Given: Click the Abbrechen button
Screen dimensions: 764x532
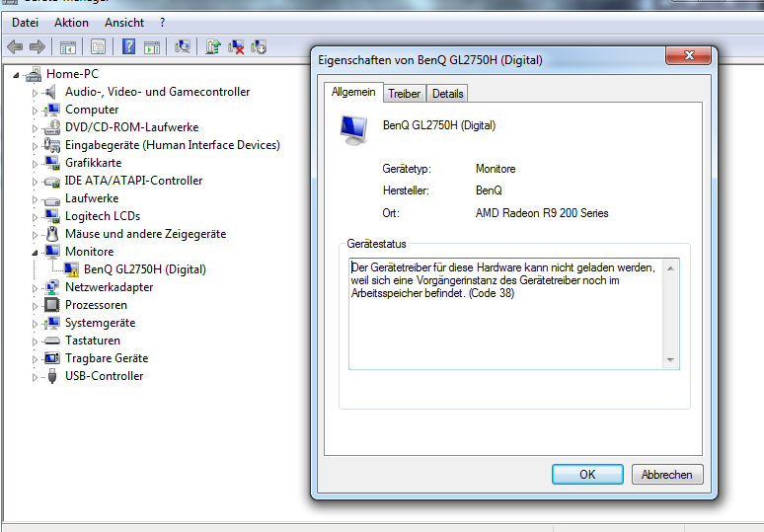Looking at the screenshot, I should 667,475.
